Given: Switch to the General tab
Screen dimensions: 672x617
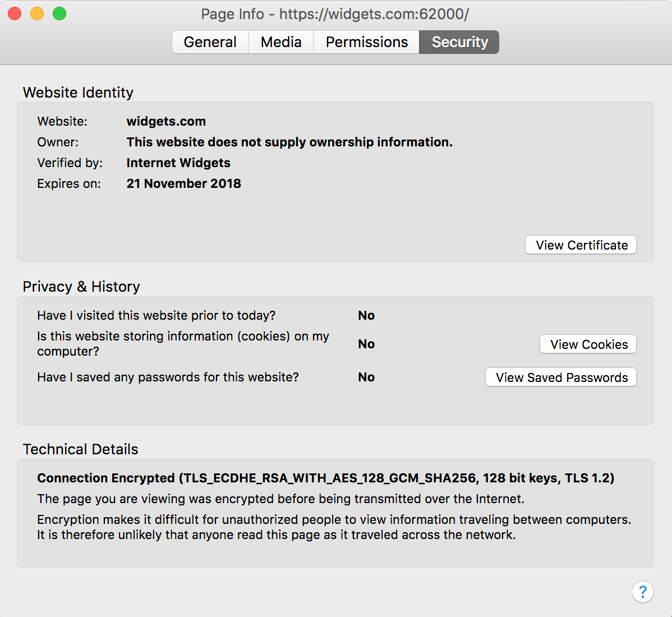Looking at the screenshot, I should coord(210,42).
